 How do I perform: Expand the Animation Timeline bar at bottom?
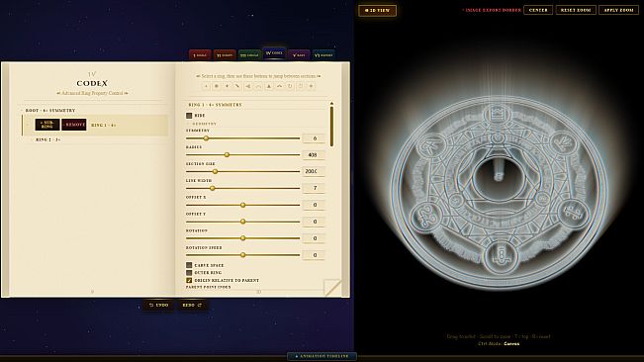[322, 356]
